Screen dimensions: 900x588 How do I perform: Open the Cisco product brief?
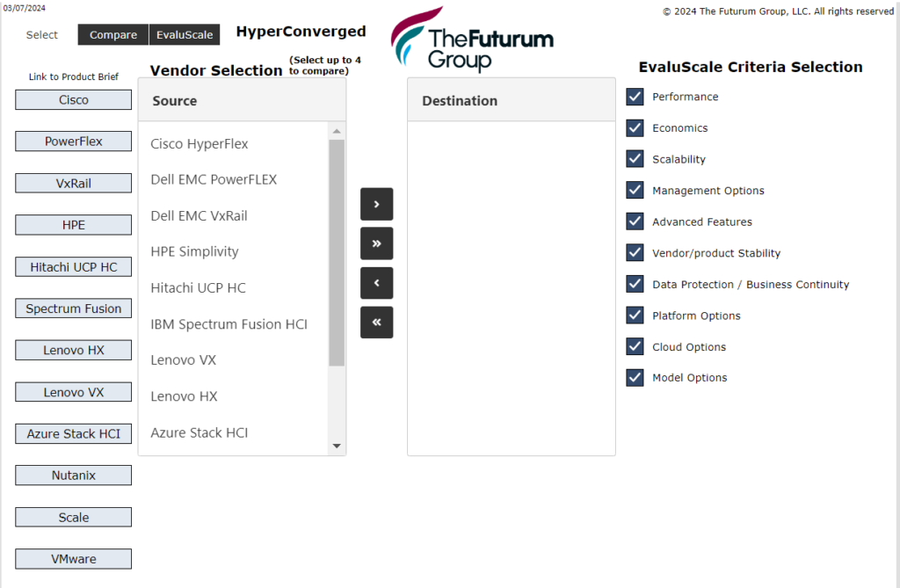[x=73, y=99]
